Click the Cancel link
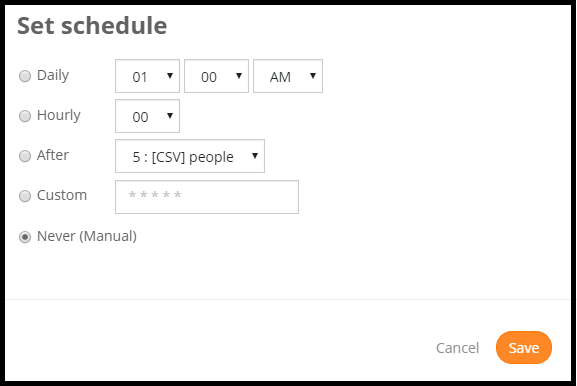Image resolution: width=577 pixels, height=386 pixels. 457,348
